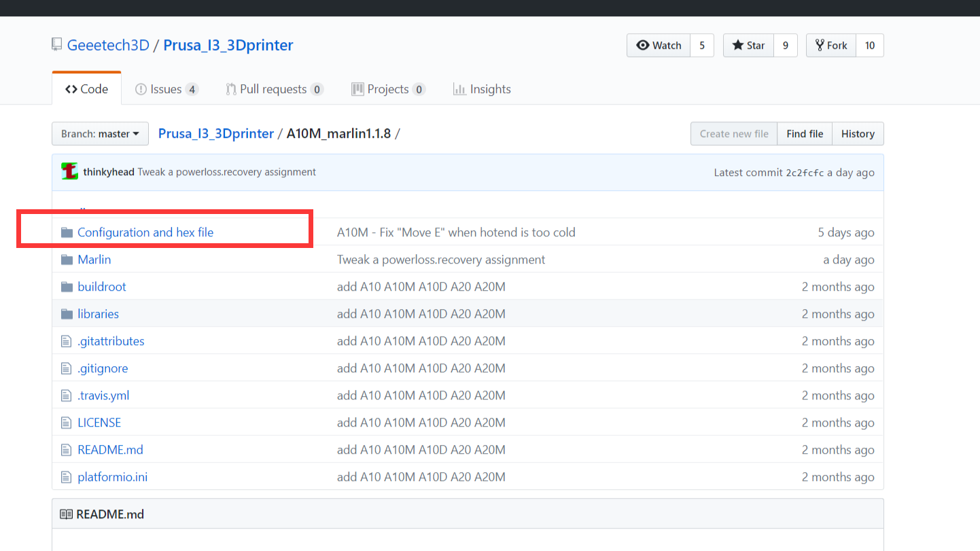Open the watchers count 5
The image size is (980, 551).
click(702, 46)
